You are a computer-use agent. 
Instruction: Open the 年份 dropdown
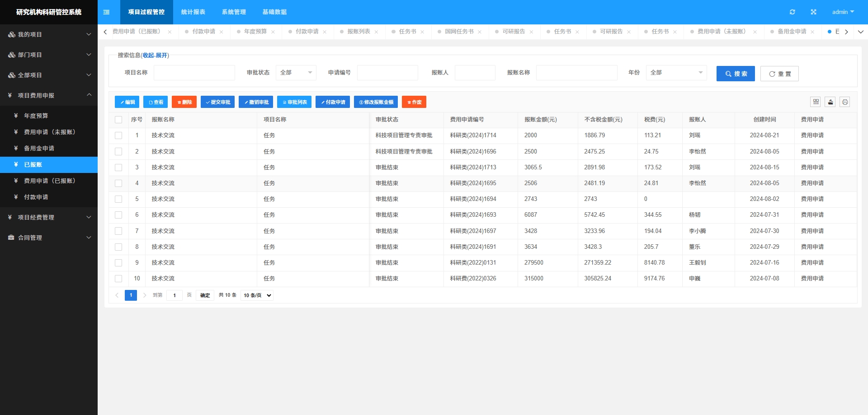tap(676, 73)
